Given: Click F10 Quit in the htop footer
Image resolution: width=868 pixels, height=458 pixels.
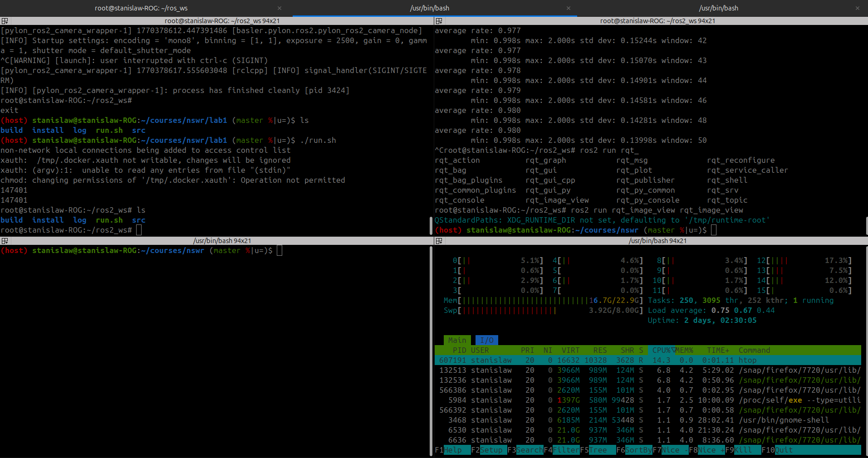Looking at the screenshot, I should point(783,450).
